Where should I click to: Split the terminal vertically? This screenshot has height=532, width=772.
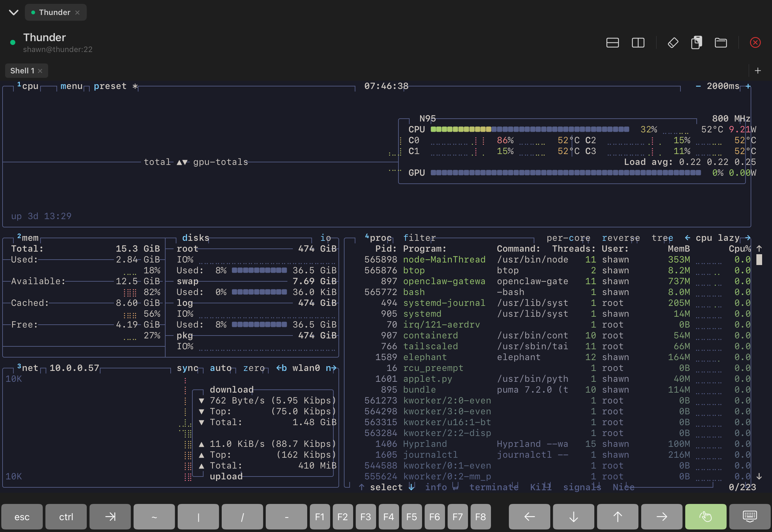[x=638, y=43]
